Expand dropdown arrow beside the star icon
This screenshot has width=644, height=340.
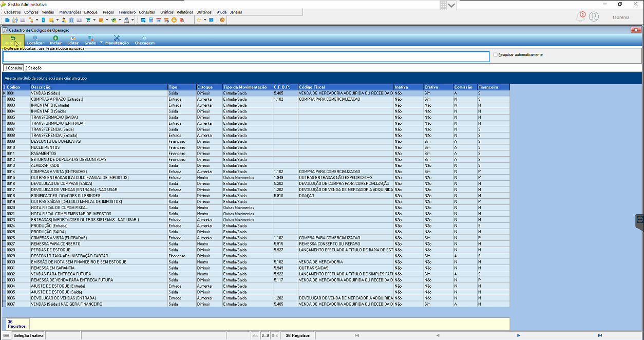pos(205,20)
